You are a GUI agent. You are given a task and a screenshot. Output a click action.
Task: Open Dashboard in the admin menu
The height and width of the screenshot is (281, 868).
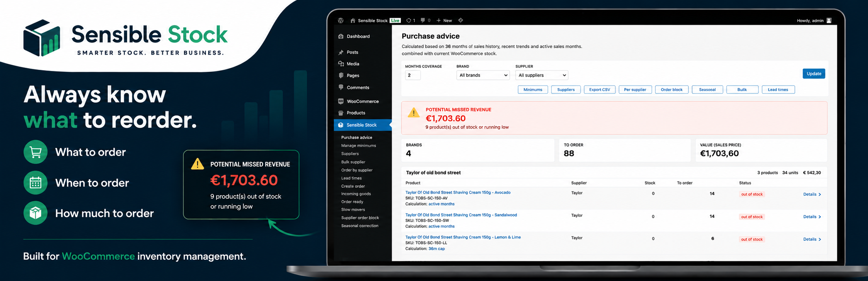[x=358, y=36]
